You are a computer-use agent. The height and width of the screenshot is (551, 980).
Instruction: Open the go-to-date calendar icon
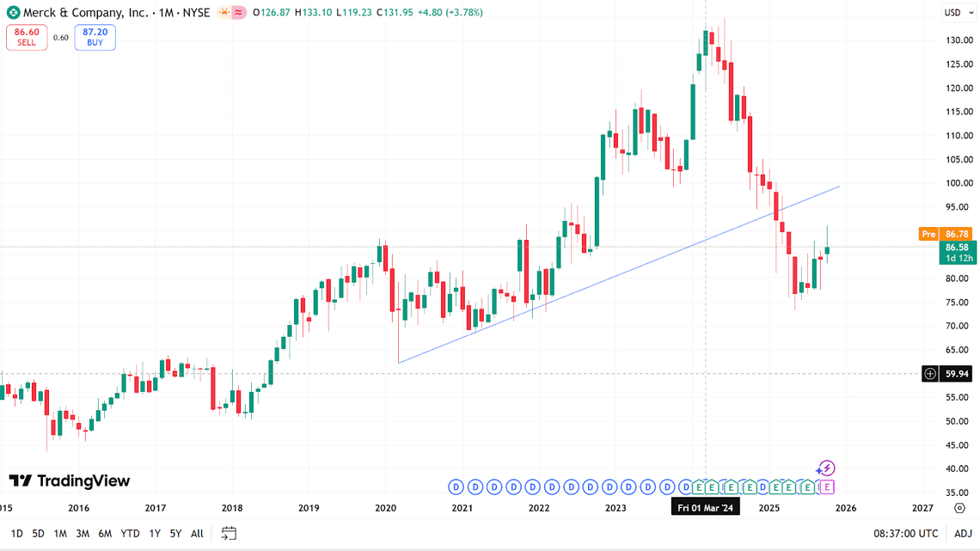229,534
